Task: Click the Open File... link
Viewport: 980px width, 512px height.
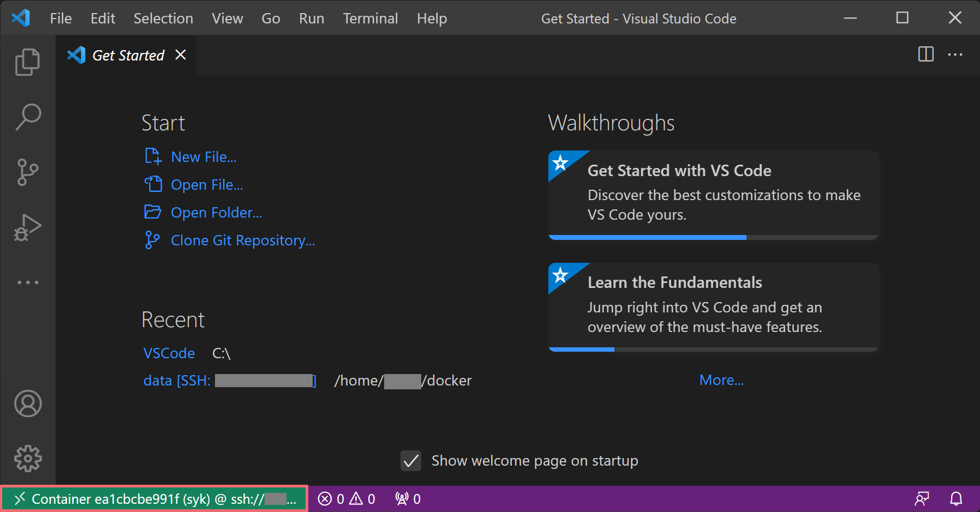Action: coord(207,185)
